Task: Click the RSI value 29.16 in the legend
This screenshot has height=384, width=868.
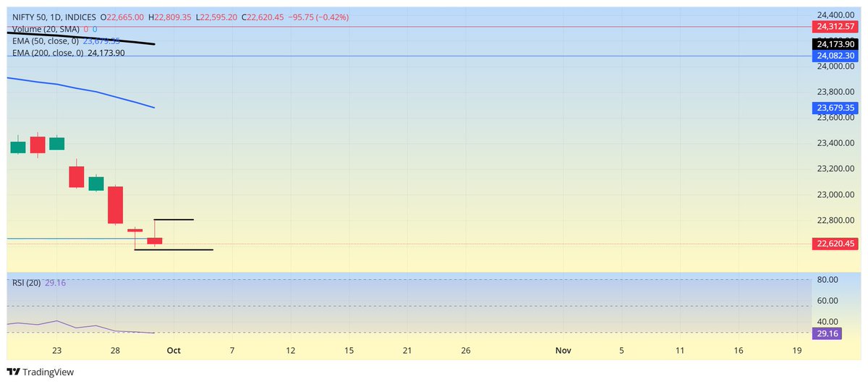Action: click(55, 283)
